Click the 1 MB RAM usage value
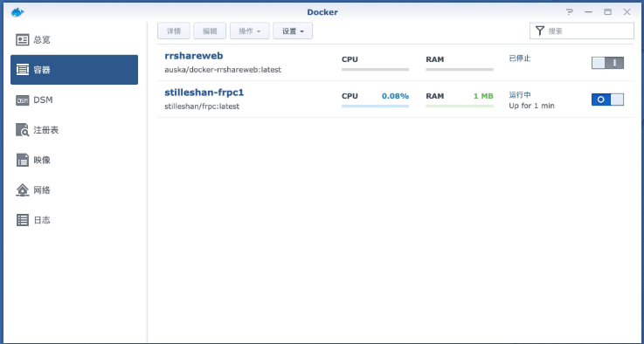Screen dimensions: 644x344 coord(483,96)
